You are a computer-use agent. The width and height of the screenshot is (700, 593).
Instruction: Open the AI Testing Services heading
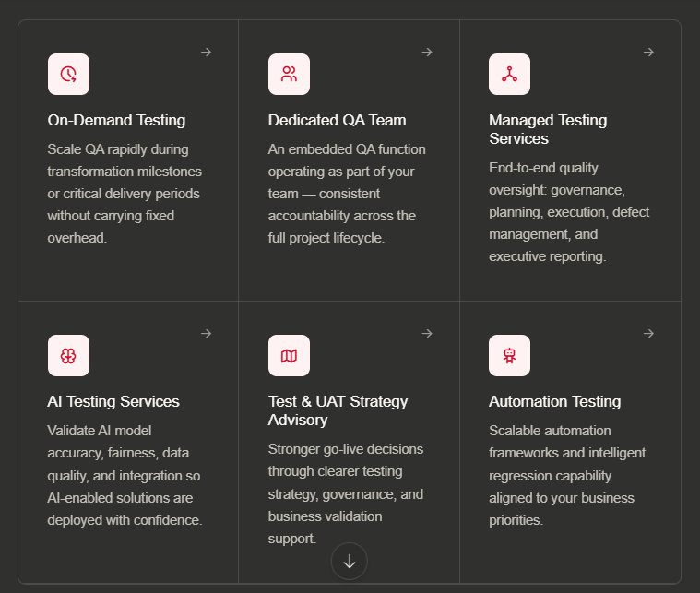[113, 401]
